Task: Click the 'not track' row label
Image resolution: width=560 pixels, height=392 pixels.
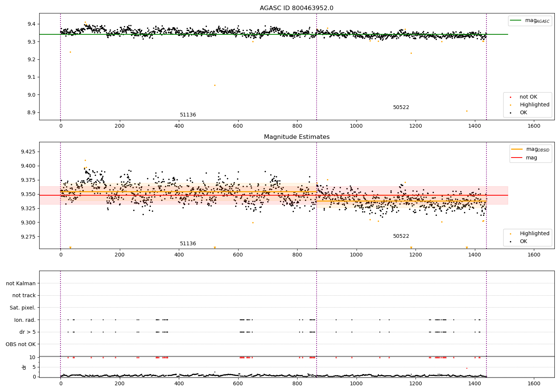Action: 24,296
